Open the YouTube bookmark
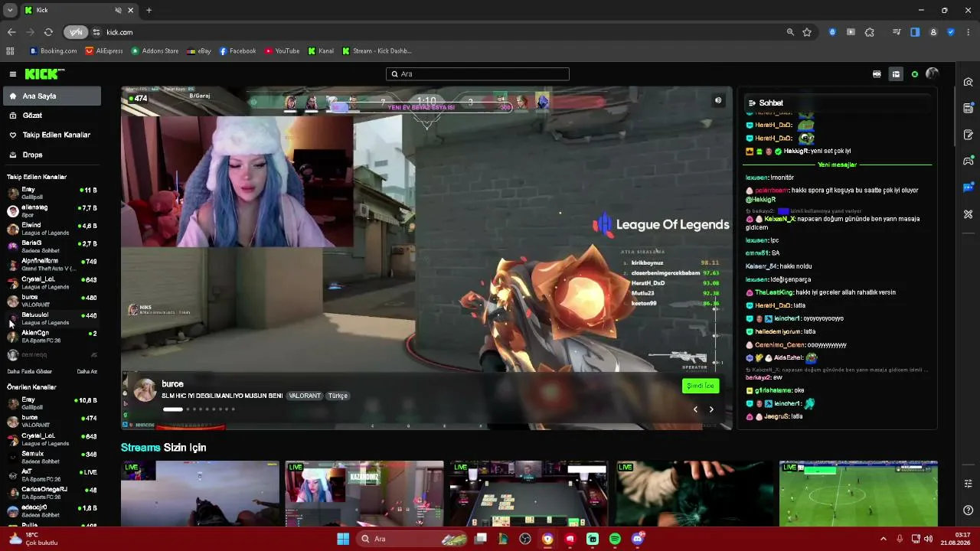 pos(282,51)
